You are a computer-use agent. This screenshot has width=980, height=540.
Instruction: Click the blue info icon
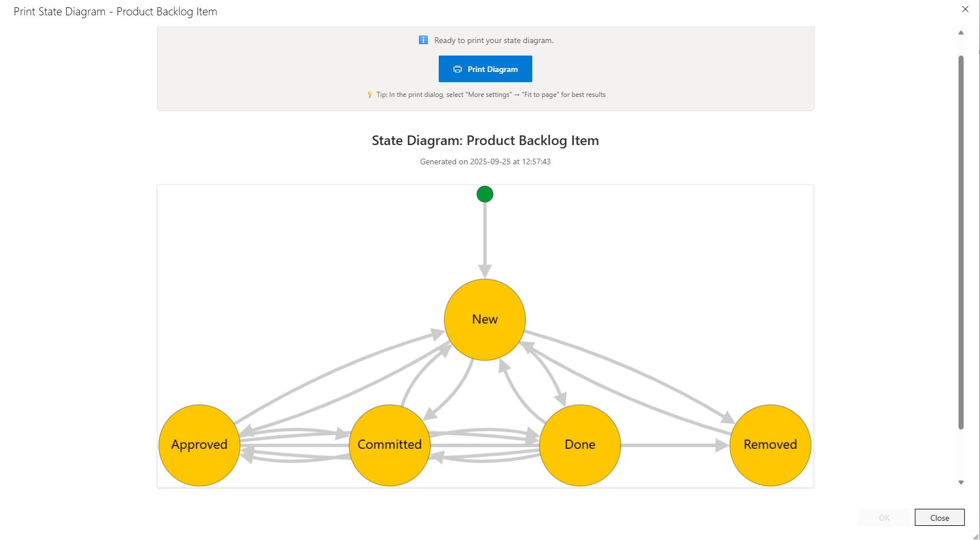[x=423, y=40]
